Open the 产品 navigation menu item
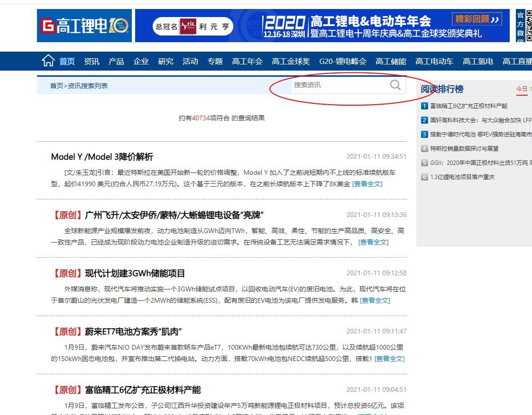 (x=116, y=62)
